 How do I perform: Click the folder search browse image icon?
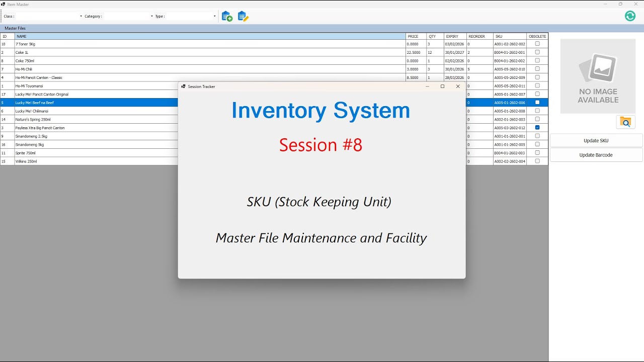point(625,122)
